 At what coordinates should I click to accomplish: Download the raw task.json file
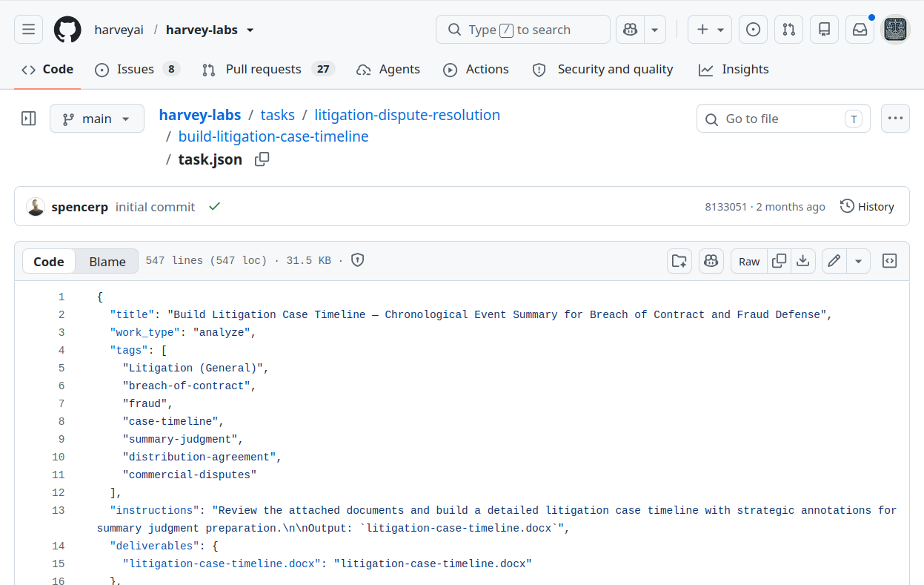pyautogui.click(x=802, y=261)
